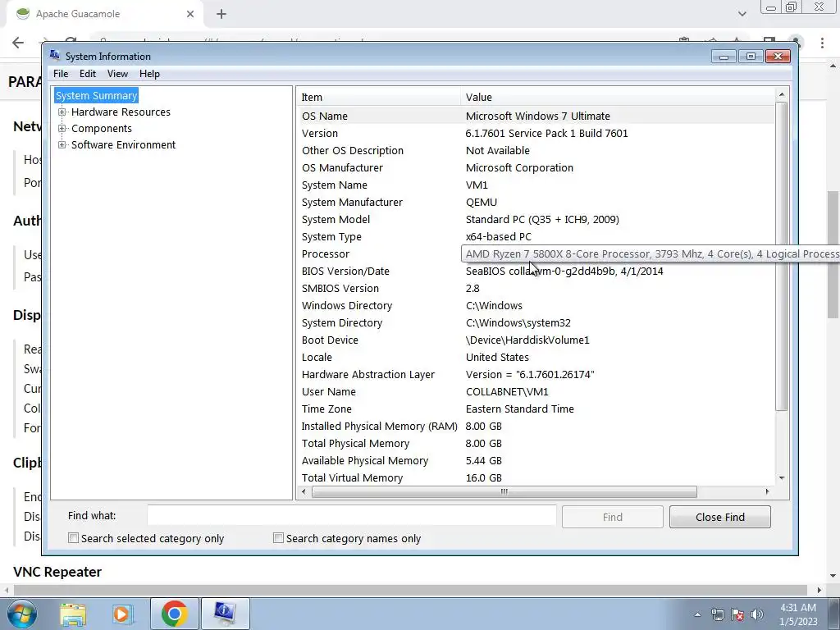Show hidden system tray icons
Viewport: 840px width, 630px height.
pos(697,614)
